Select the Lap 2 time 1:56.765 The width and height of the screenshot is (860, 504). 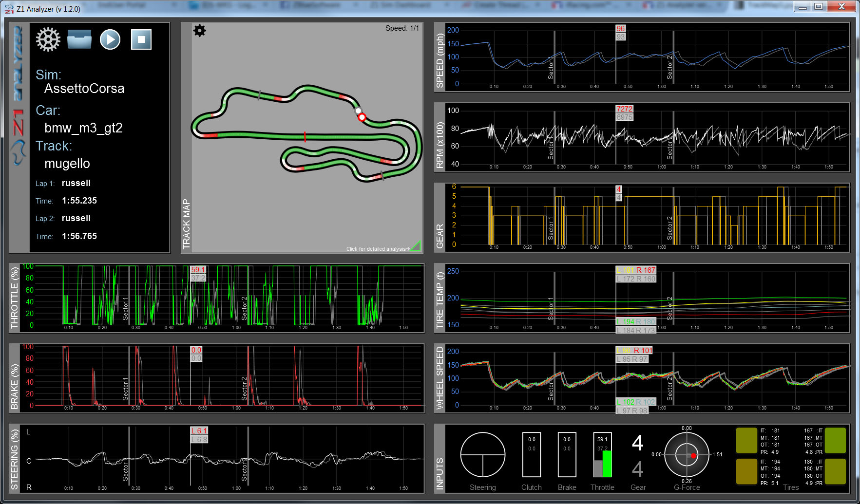79,236
